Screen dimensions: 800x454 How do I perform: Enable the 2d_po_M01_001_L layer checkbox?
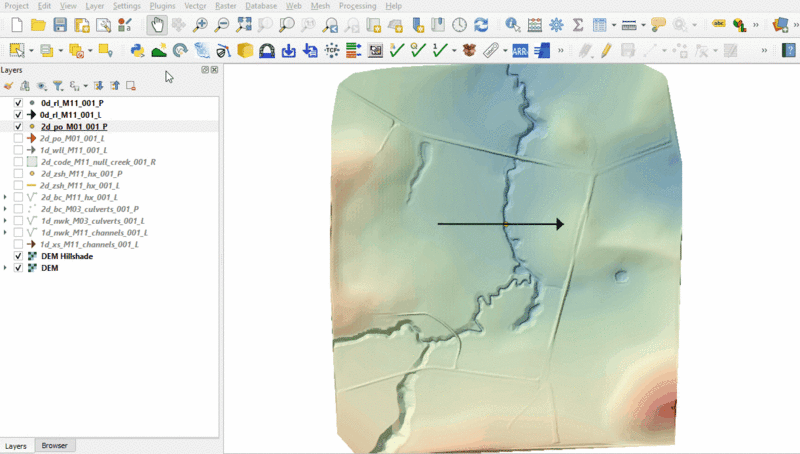[18, 138]
